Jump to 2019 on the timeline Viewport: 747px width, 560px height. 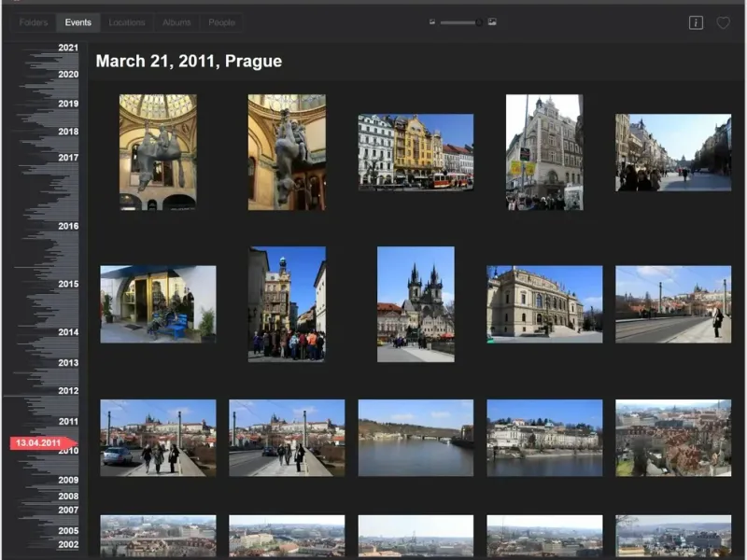pos(67,104)
